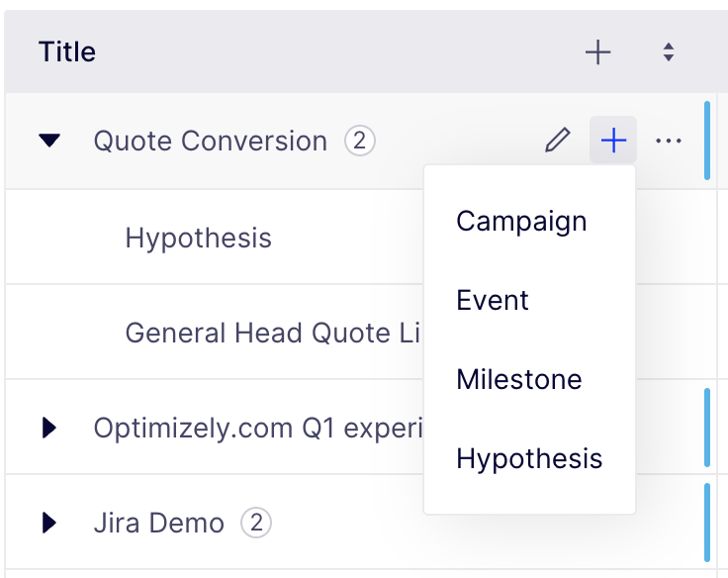The image size is (728, 578).
Task: Click blue plus button on Quote Conversion row
Action: tap(613, 140)
